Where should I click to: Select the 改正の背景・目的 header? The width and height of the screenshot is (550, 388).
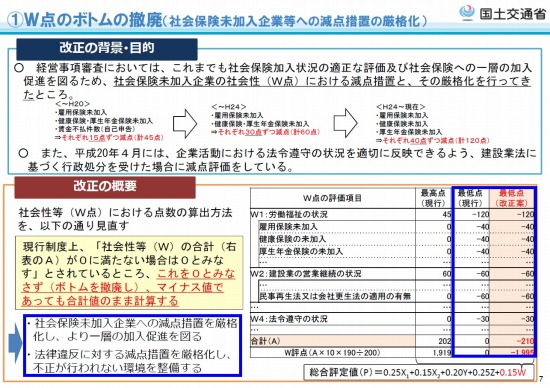point(107,49)
